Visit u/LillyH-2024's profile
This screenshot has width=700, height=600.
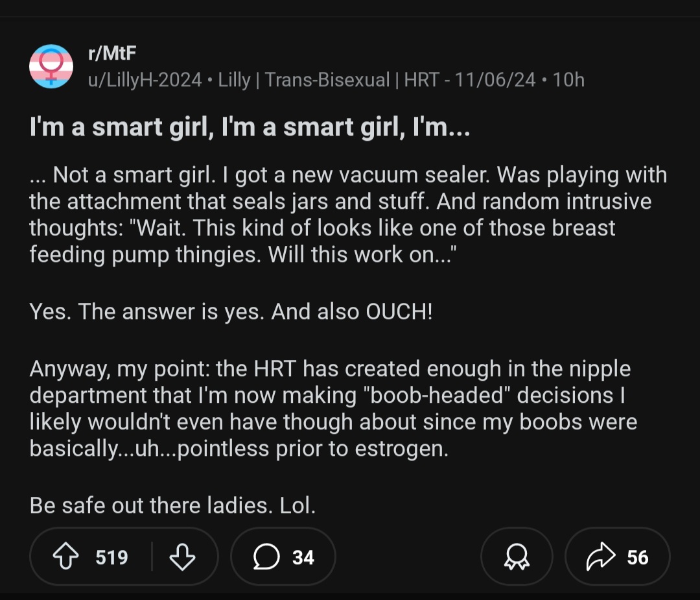145,80
